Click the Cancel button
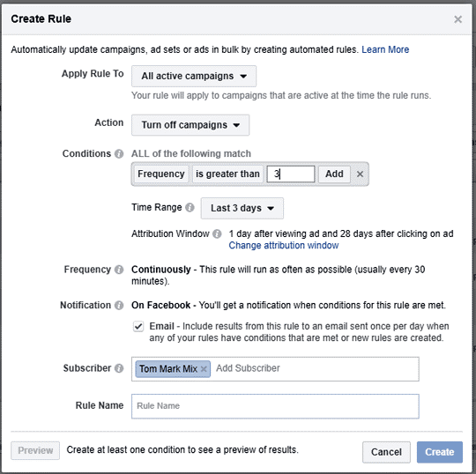The image size is (476, 474). click(386, 452)
